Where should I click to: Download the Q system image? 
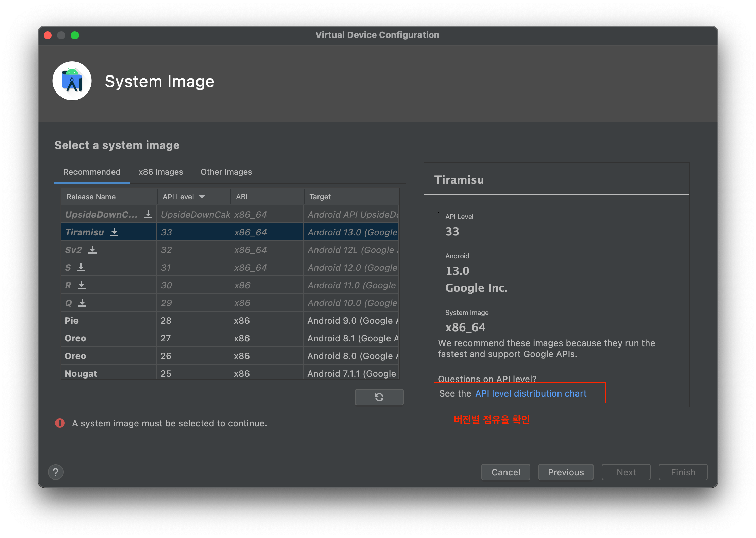[82, 303]
